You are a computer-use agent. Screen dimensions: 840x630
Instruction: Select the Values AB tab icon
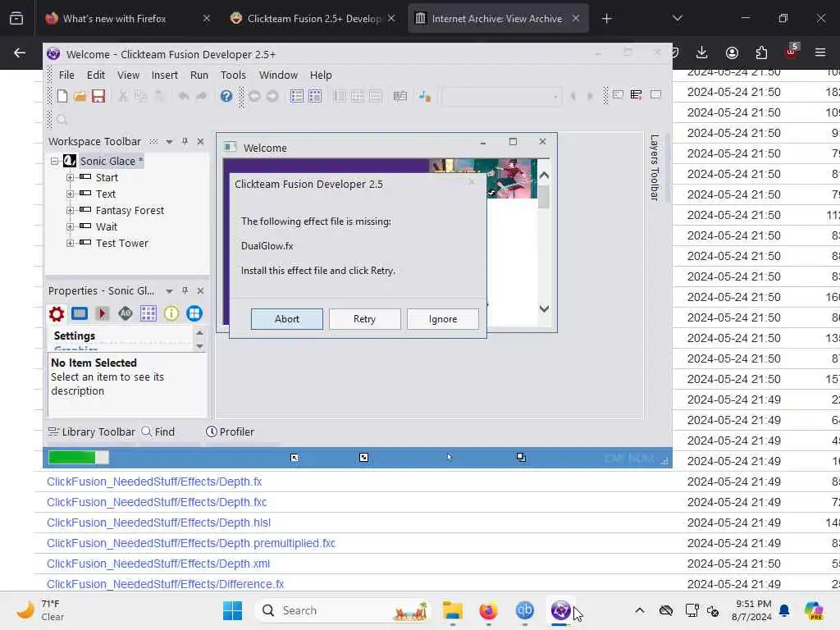click(x=126, y=313)
